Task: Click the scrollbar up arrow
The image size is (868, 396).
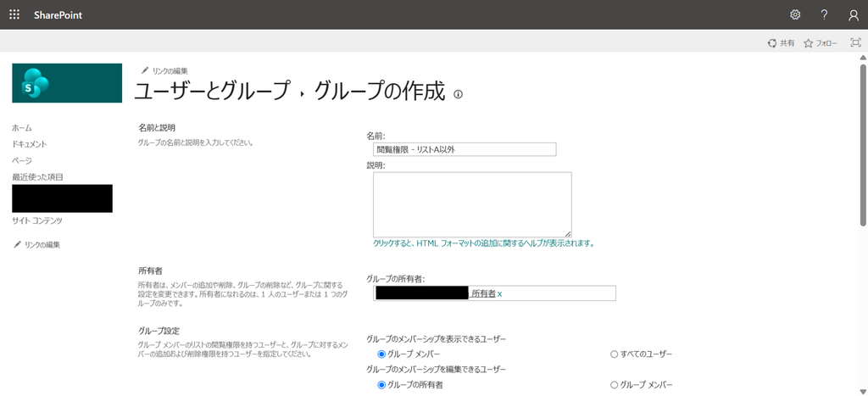Action: (862, 58)
